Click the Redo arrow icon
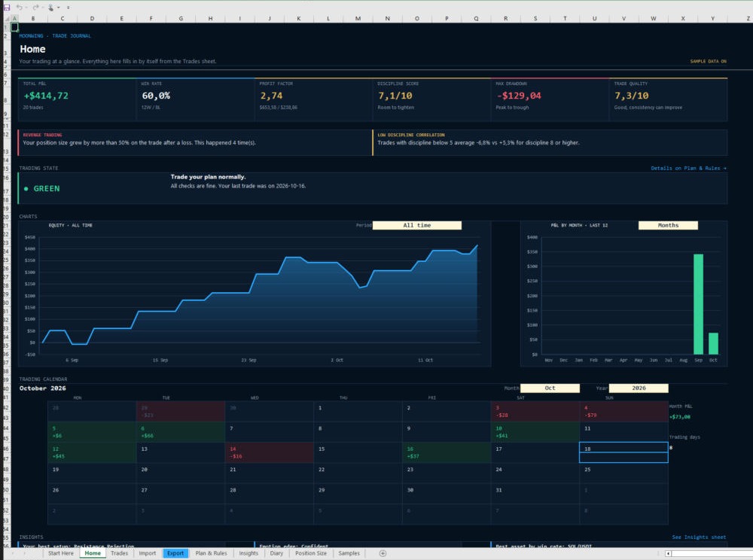753x560 pixels. tap(35, 8)
